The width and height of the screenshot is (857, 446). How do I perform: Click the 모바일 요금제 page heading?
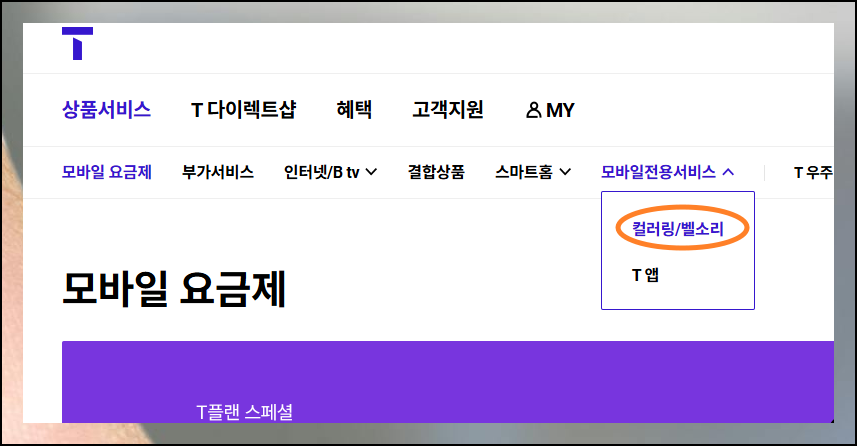coord(174,289)
